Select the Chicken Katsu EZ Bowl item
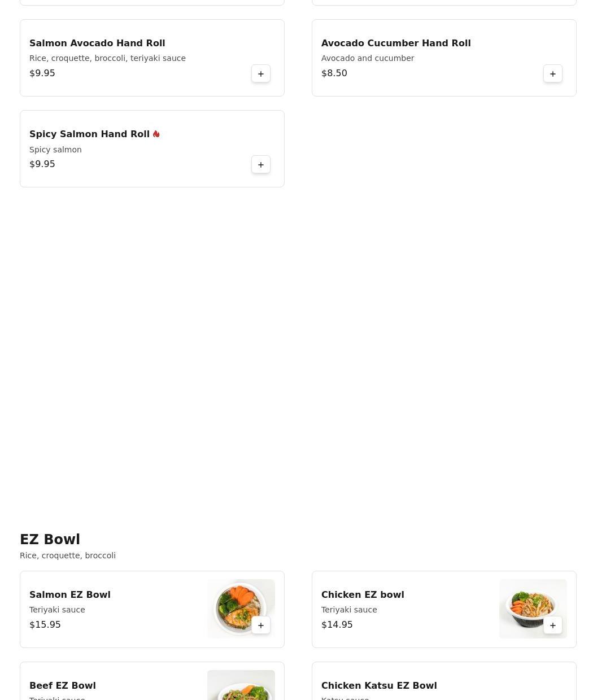Viewport: 593px width, 700px height. click(444, 681)
